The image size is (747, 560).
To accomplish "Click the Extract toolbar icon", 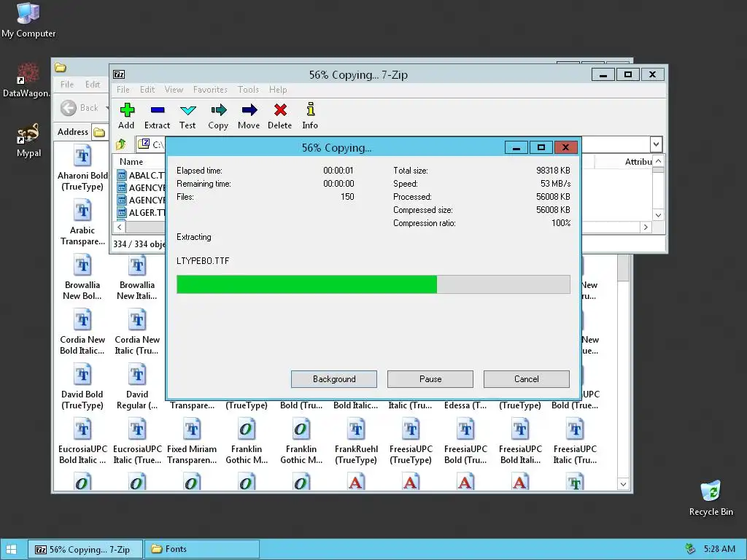I will [158, 116].
